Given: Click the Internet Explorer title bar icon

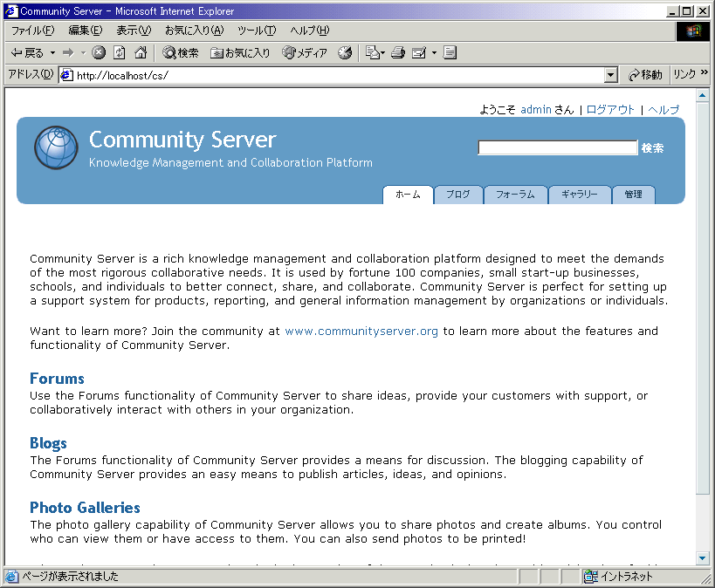Looking at the screenshot, I should pyautogui.click(x=11, y=11).
